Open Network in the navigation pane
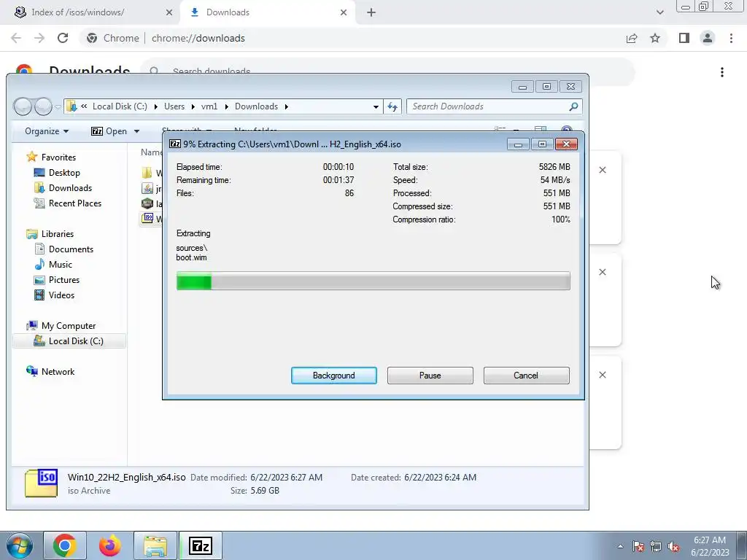 click(x=50, y=371)
